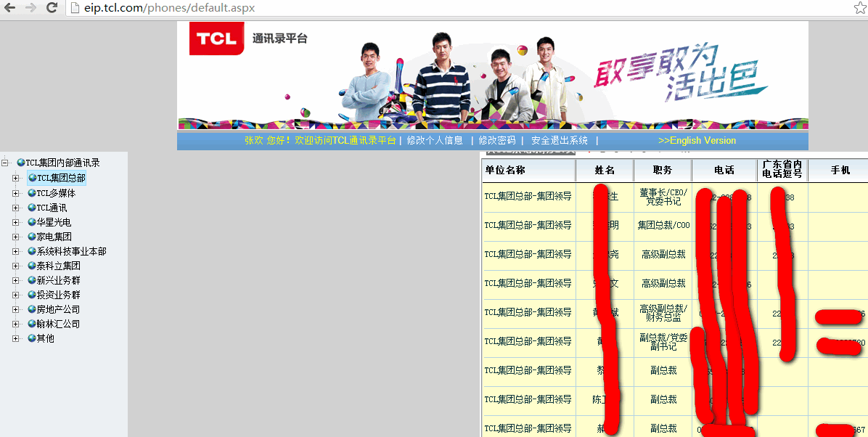Viewport: 868px width, 437px height.
Task: Click the browser Forward arrow
Action: [x=31, y=8]
